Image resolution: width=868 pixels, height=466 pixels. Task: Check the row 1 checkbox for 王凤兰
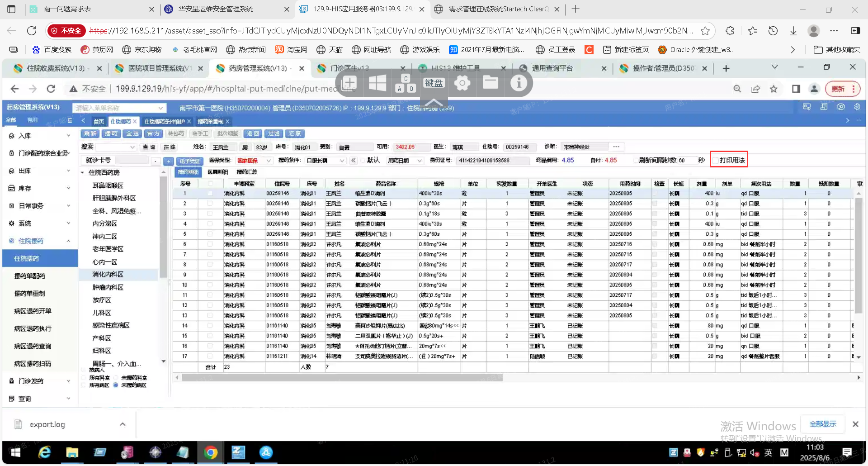(x=210, y=193)
